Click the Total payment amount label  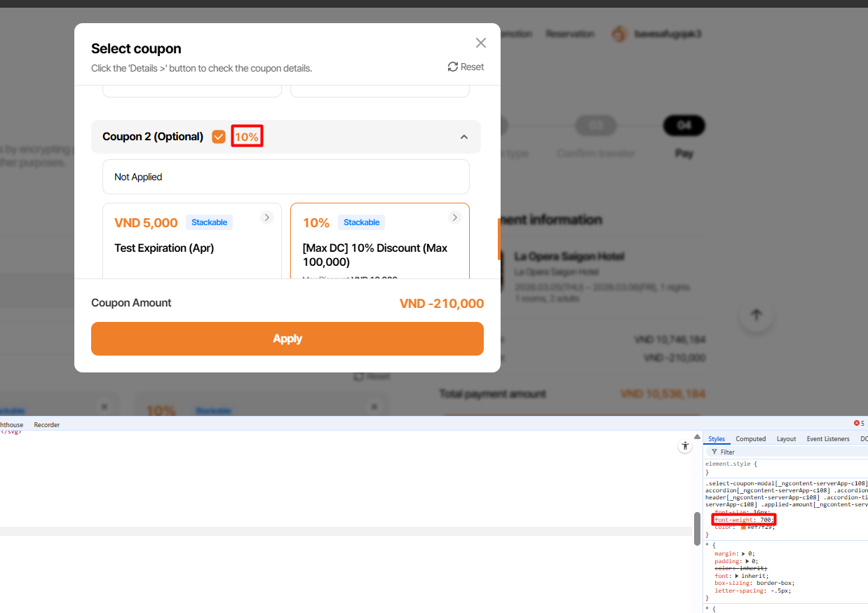click(x=492, y=394)
